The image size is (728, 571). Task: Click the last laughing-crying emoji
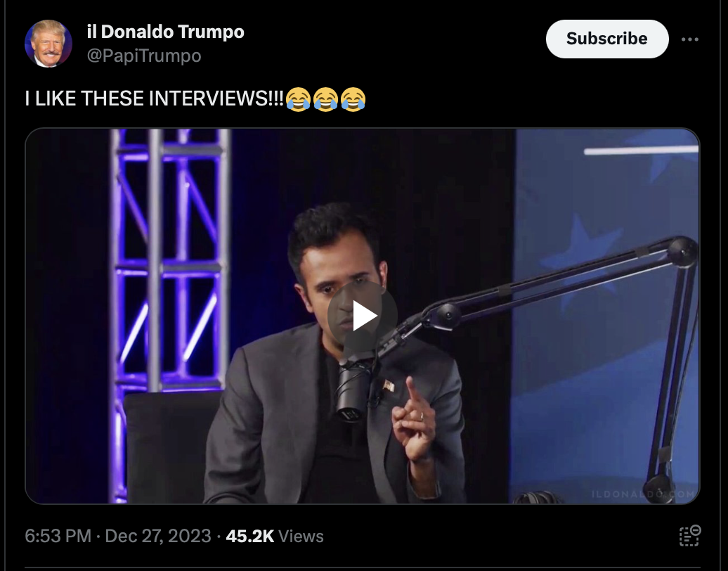[x=353, y=99]
